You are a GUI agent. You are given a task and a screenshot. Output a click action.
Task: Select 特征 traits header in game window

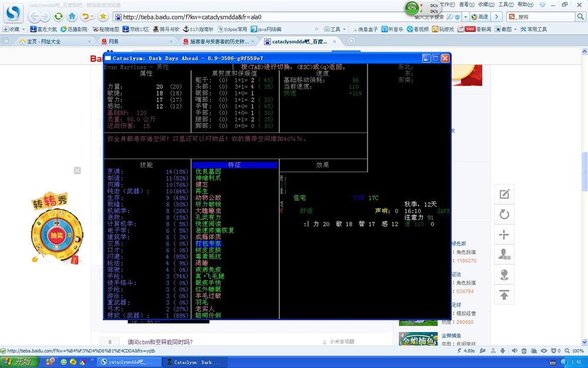235,165
